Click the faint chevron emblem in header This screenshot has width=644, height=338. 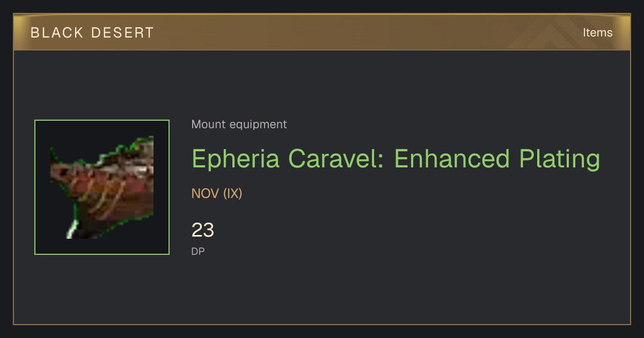(x=553, y=33)
